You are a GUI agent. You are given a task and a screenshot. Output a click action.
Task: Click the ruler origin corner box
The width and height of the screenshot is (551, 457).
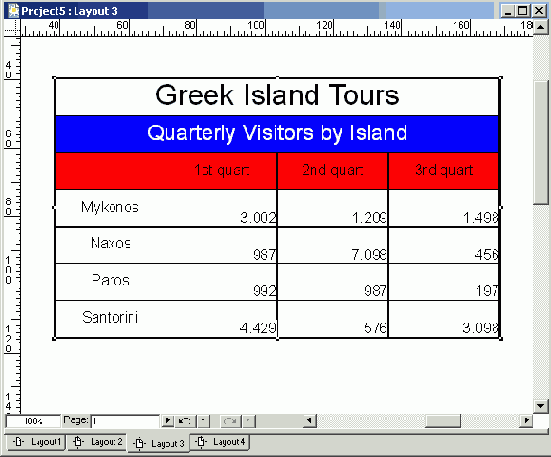tap(12, 27)
